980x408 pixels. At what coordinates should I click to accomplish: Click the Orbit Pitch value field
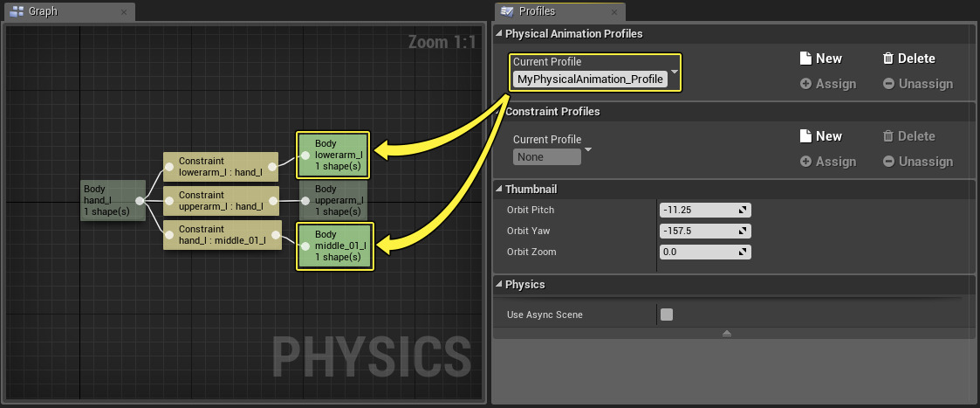[x=698, y=210]
